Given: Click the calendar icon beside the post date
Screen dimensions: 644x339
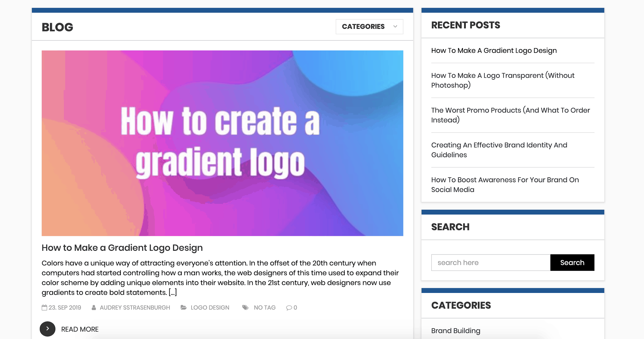Looking at the screenshot, I should 44,307.
